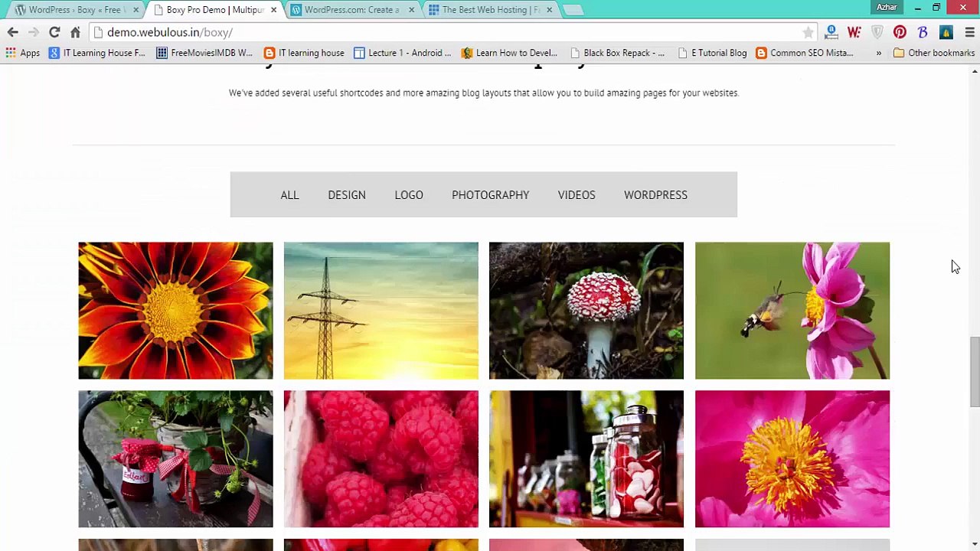Click the red W extension icon

pos(854,32)
